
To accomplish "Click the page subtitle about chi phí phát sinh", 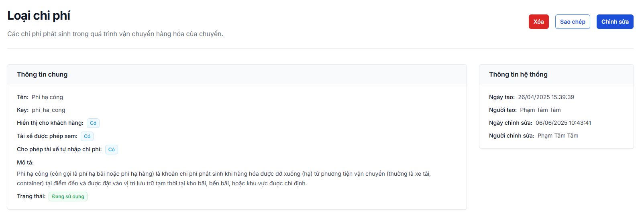I will [x=115, y=34].
